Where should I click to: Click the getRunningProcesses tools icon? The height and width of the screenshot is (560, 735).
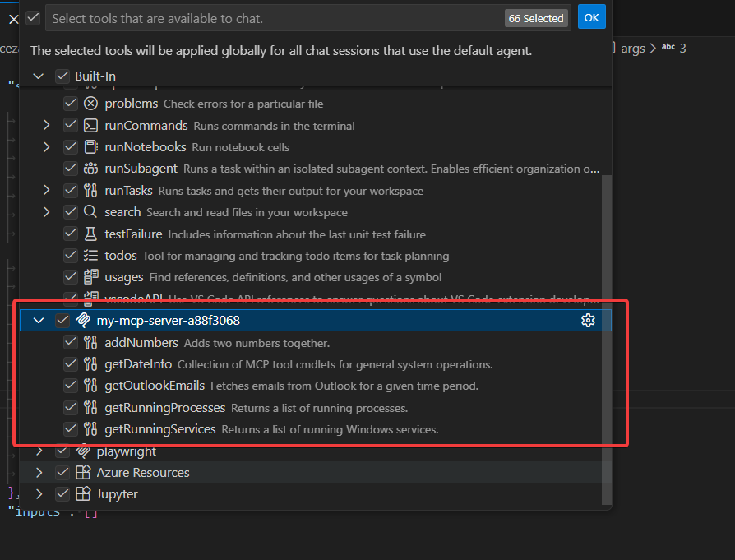(90, 408)
